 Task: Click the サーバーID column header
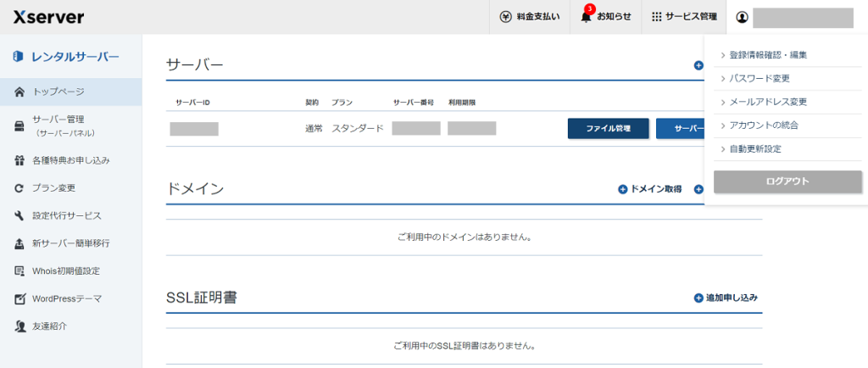(192, 103)
